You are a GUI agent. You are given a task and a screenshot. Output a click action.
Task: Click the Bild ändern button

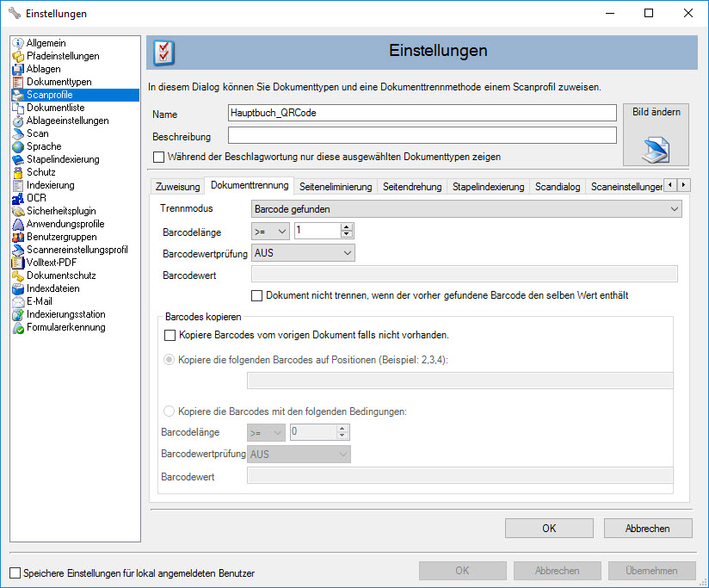656,134
